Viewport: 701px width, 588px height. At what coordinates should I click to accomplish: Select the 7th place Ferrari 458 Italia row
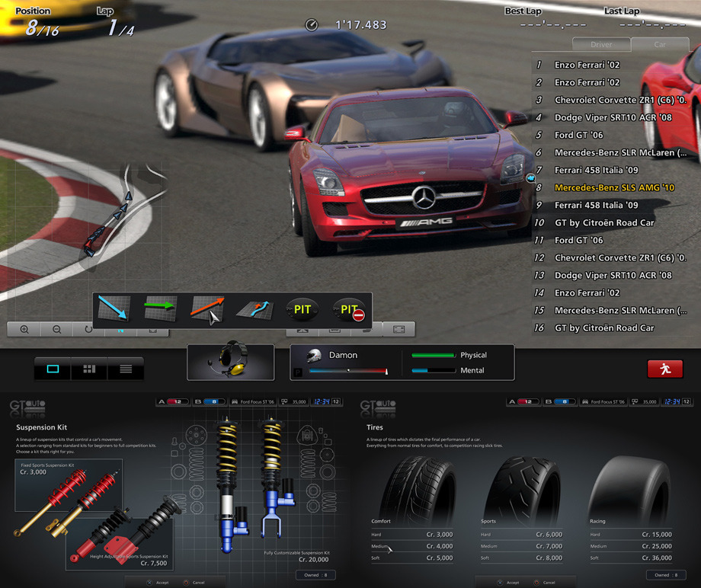tap(610, 171)
